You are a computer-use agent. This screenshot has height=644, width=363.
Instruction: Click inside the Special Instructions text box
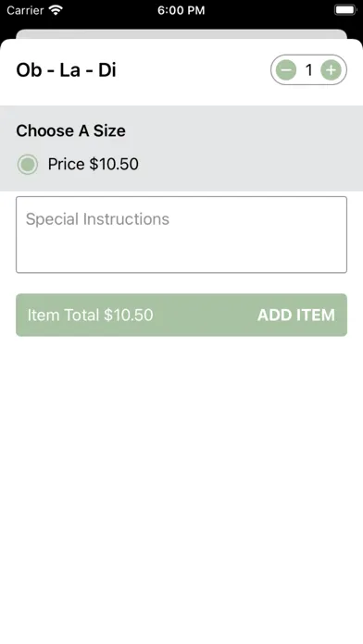tap(181, 234)
